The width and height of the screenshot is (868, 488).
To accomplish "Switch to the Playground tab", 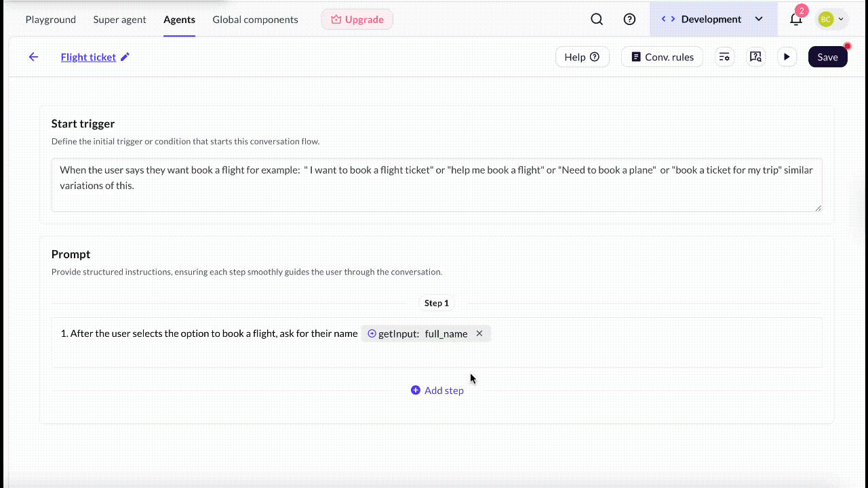I will 50,20.
